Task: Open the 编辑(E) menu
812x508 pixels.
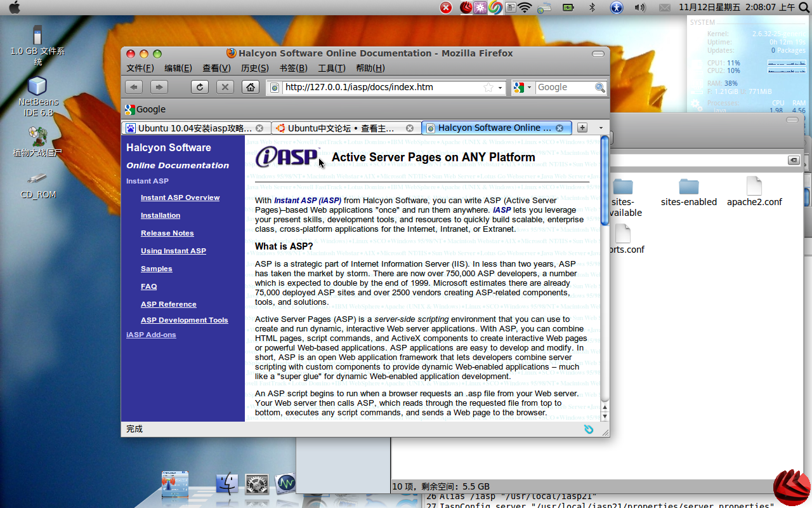Action: click(178, 68)
